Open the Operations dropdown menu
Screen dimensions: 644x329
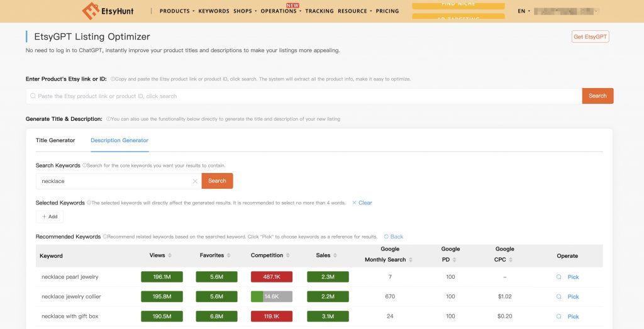click(280, 11)
